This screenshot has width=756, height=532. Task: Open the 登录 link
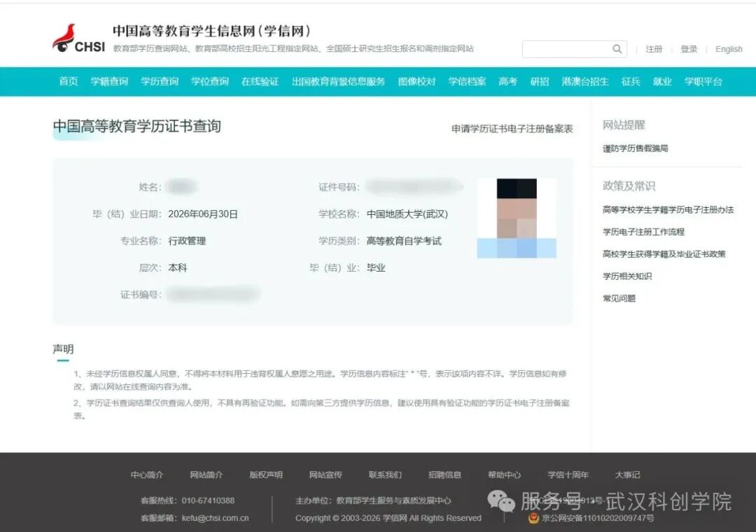click(689, 49)
